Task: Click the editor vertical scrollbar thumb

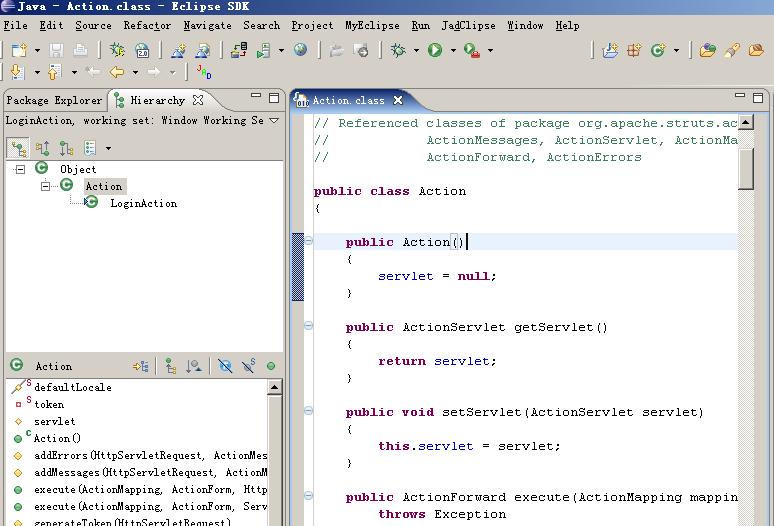Action: coord(746,168)
